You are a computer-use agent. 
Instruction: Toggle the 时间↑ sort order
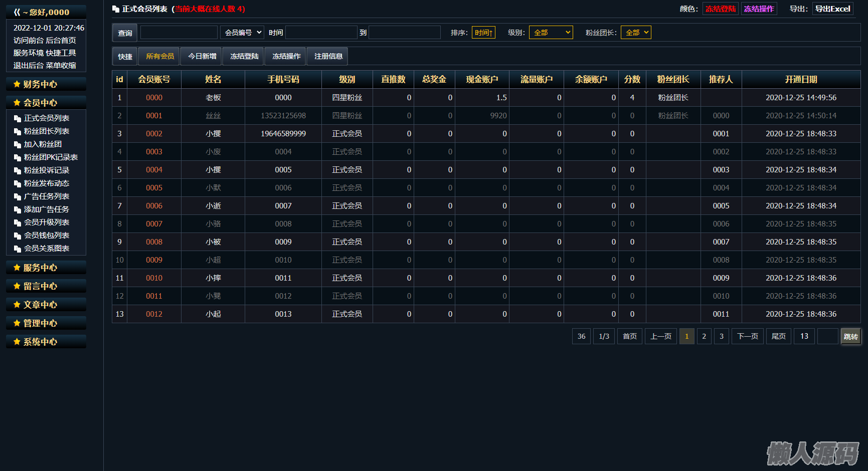coord(483,33)
